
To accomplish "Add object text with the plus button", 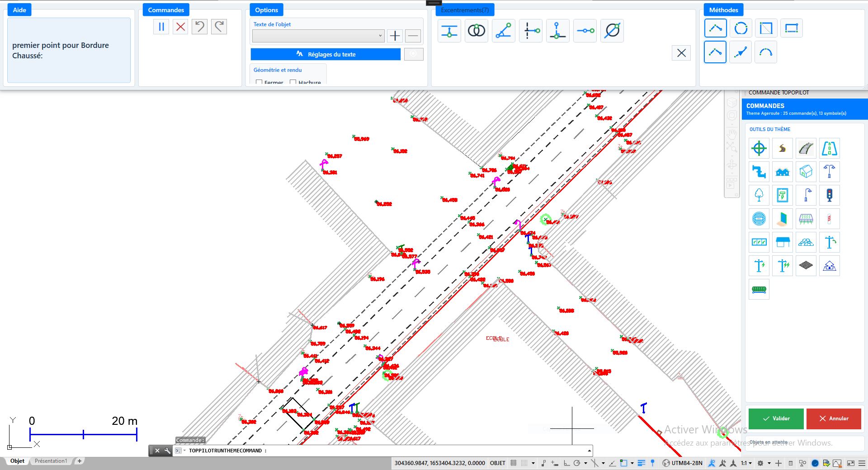I will pos(395,36).
